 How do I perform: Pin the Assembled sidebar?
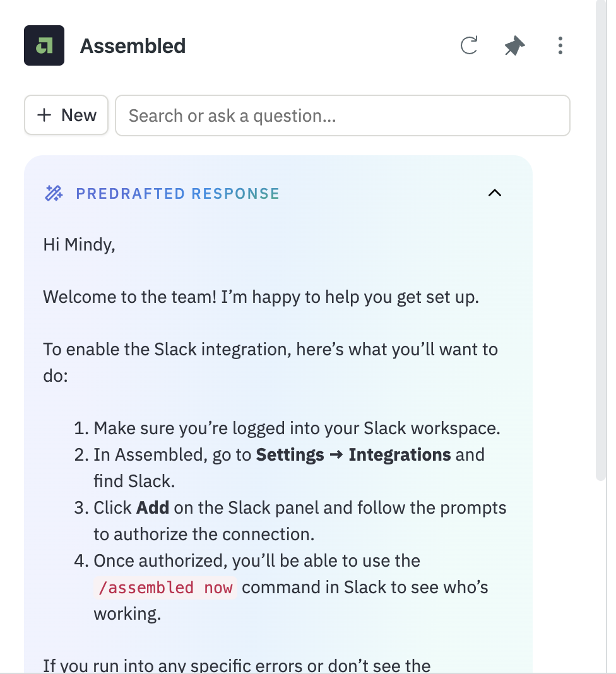(x=514, y=45)
